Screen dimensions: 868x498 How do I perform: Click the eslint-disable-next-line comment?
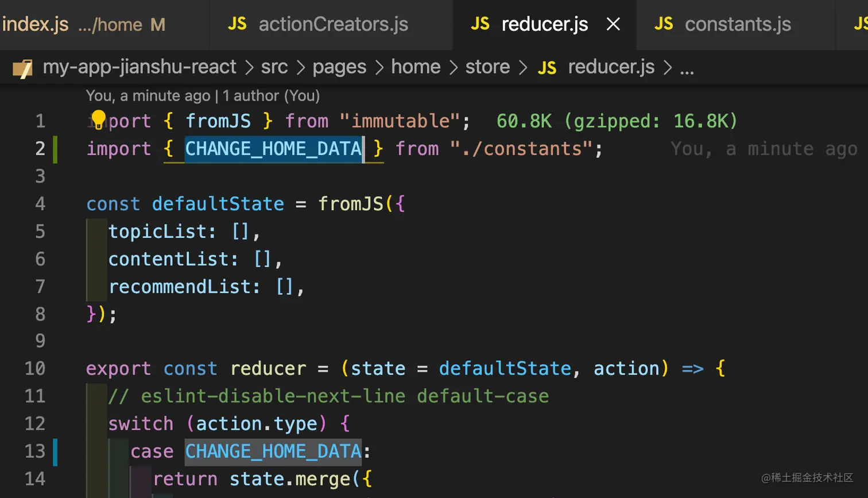(x=328, y=396)
